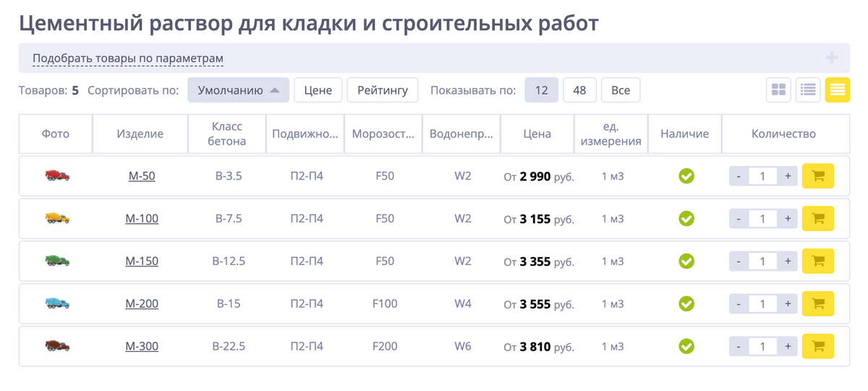Image resolution: width=868 pixels, height=391 pixels.
Task: Select 12 items per page
Action: point(541,91)
